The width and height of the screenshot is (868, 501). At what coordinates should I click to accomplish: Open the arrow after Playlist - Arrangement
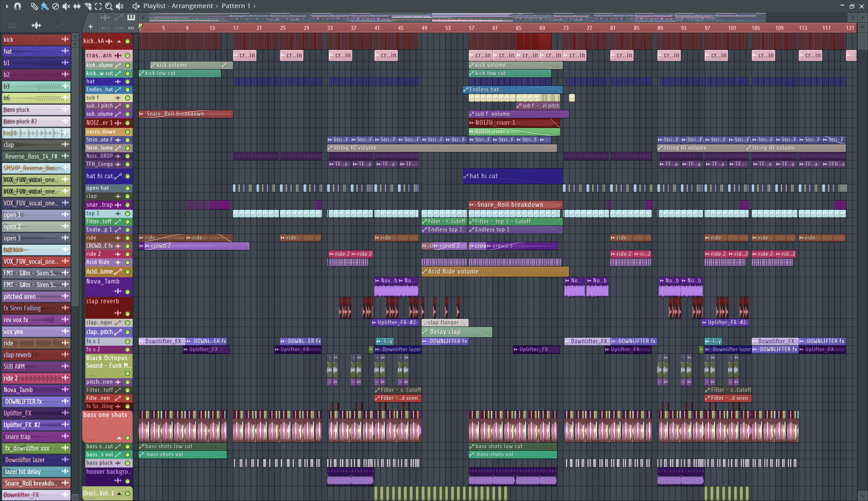click(217, 6)
